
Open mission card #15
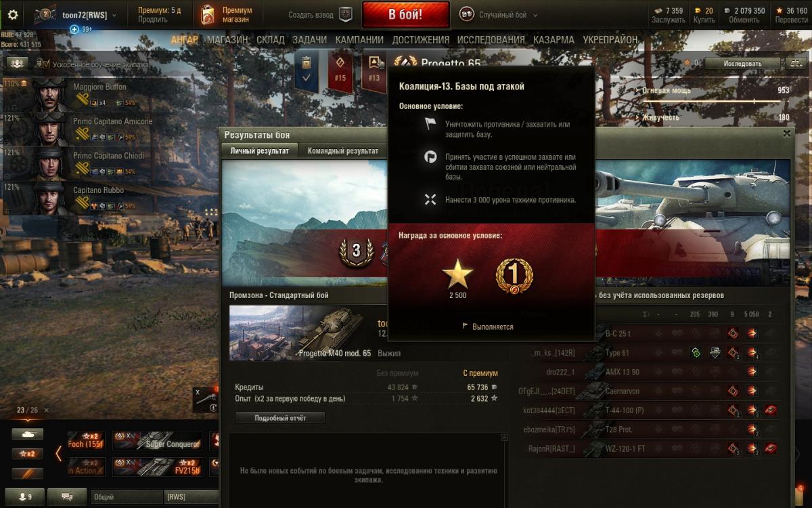tap(340, 71)
